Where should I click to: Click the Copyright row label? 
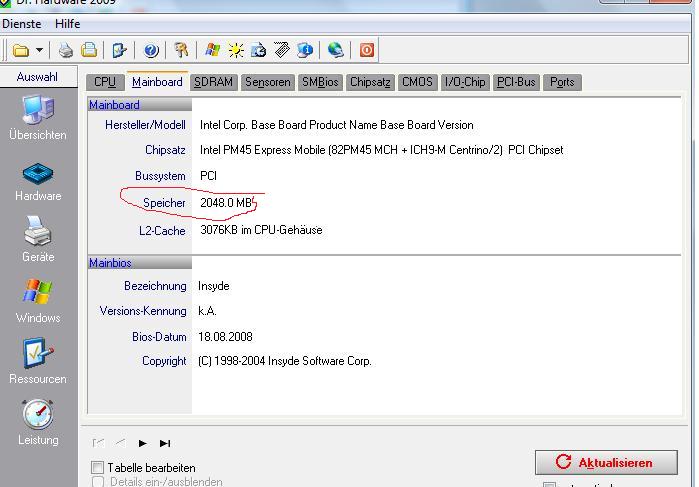click(x=164, y=361)
